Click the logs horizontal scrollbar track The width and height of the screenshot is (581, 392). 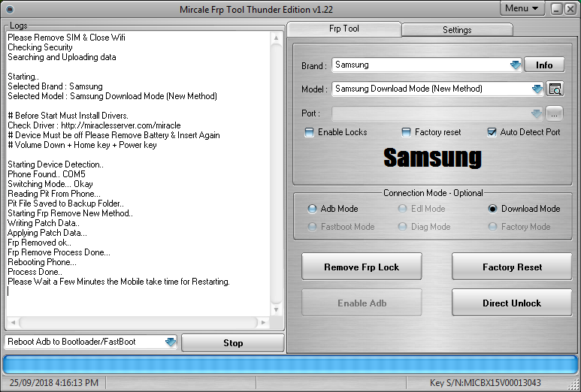pyautogui.click(x=138, y=322)
